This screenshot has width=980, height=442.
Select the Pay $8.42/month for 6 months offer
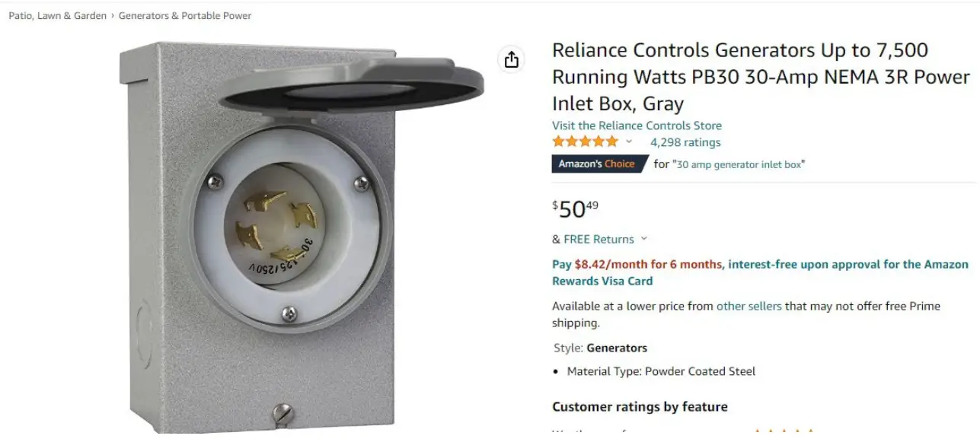637,265
